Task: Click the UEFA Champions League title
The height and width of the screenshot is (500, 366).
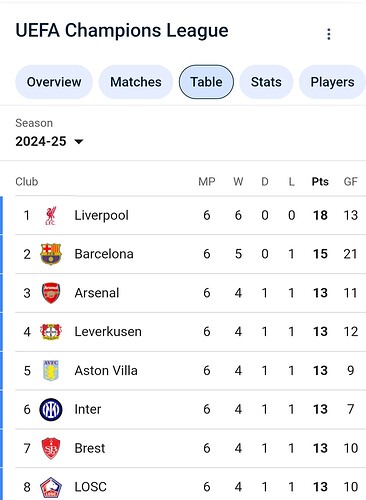Action: click(x=122, y=31)
